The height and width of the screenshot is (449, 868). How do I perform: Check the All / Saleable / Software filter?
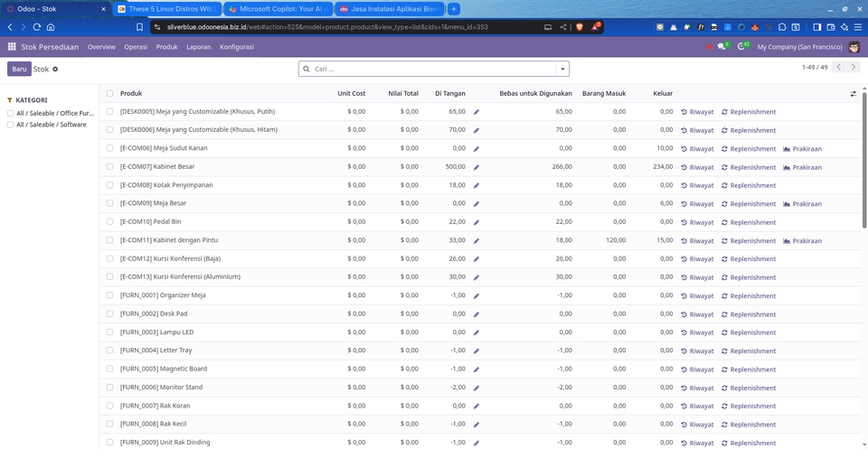click(10, 125)
